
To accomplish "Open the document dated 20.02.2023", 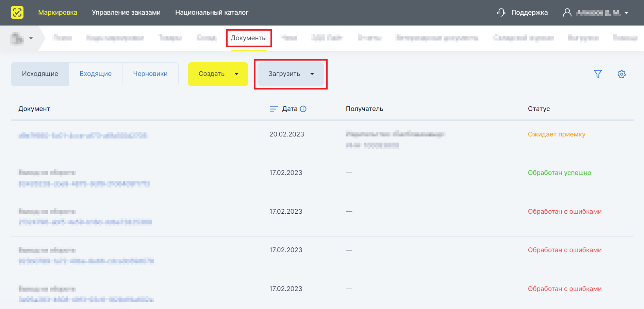I will (x=83, y=135).
